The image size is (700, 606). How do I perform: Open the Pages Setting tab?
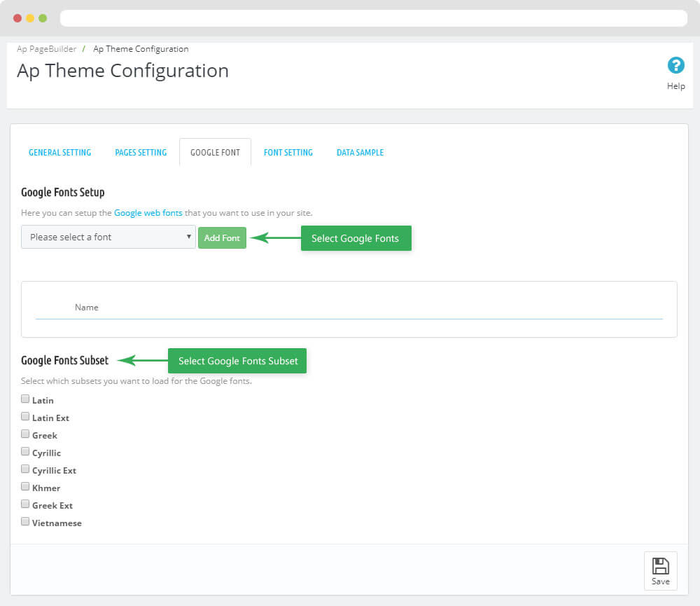click(141, 153)
